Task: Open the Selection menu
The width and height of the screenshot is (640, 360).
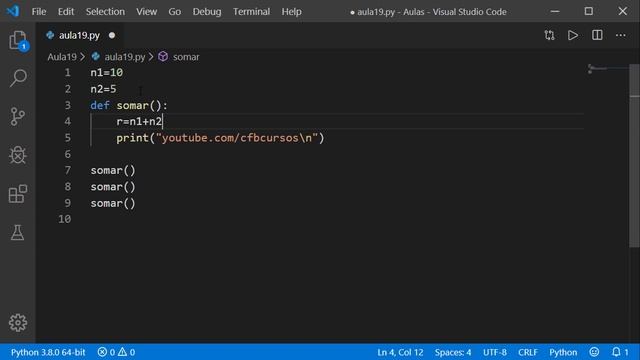Action: [x=105, y=11]
